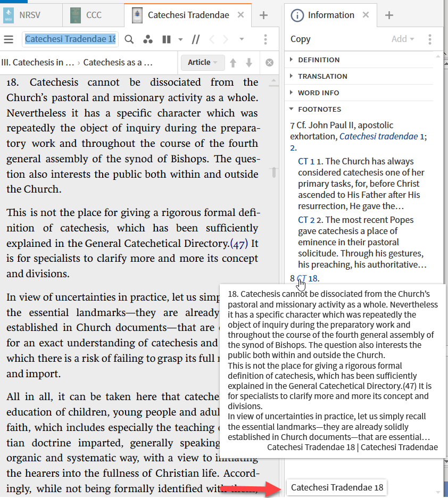This screenshot has width=448, height=498.
Task: Switch to the NRSV tab
Action: pyautogui.click(x=30, y=15)
